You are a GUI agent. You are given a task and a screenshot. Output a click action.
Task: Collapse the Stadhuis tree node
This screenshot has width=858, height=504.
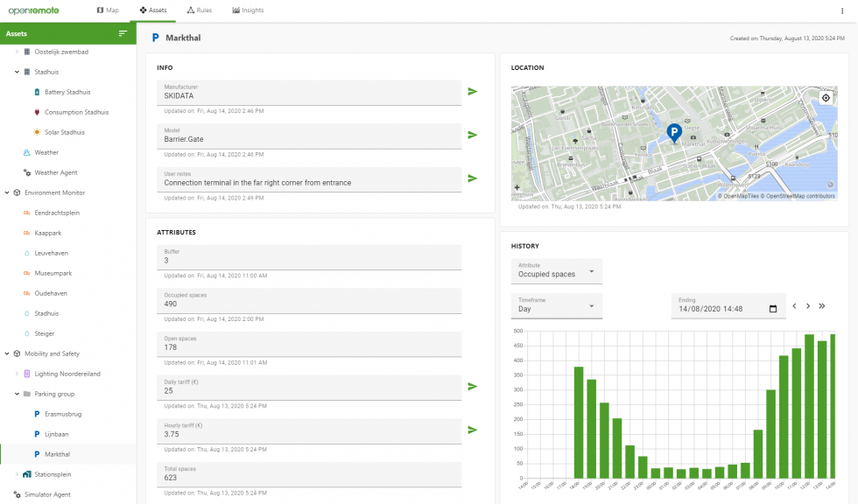pos(16,71)
